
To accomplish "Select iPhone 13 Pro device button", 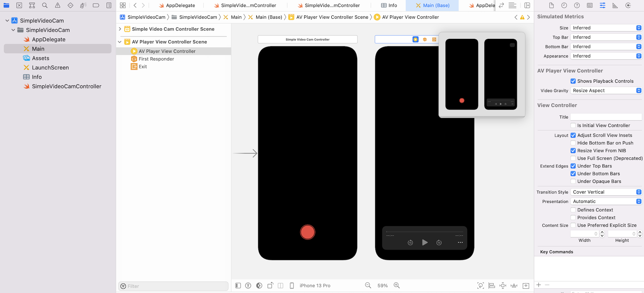I will 311,286.
